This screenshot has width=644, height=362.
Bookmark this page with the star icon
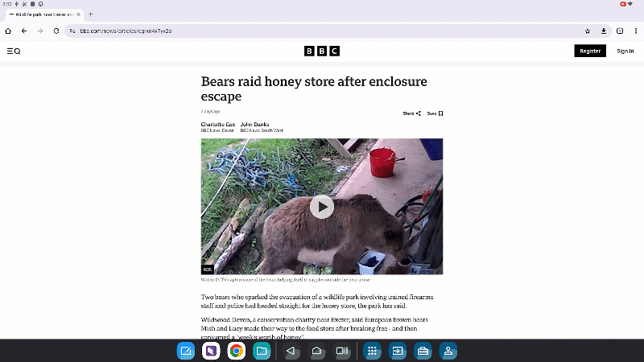pyautogui.click(x=588, y=31)
